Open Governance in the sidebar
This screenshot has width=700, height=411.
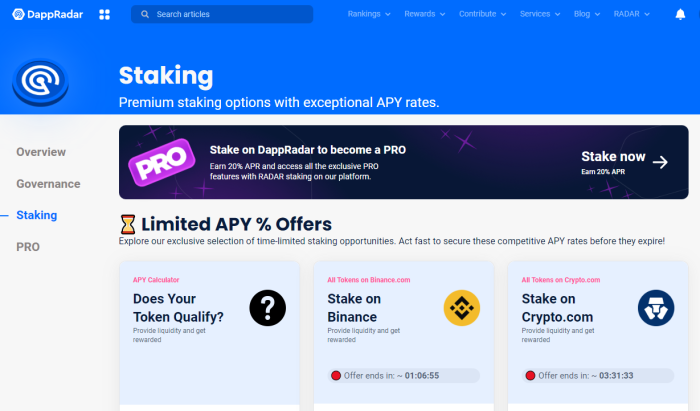pos(48,184)
